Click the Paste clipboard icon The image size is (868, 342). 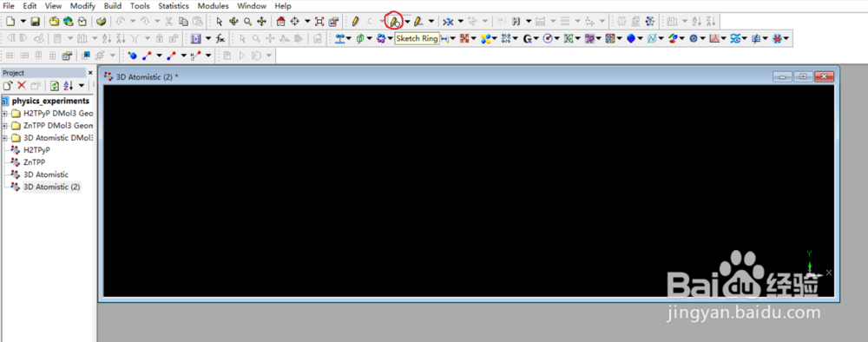197,22
